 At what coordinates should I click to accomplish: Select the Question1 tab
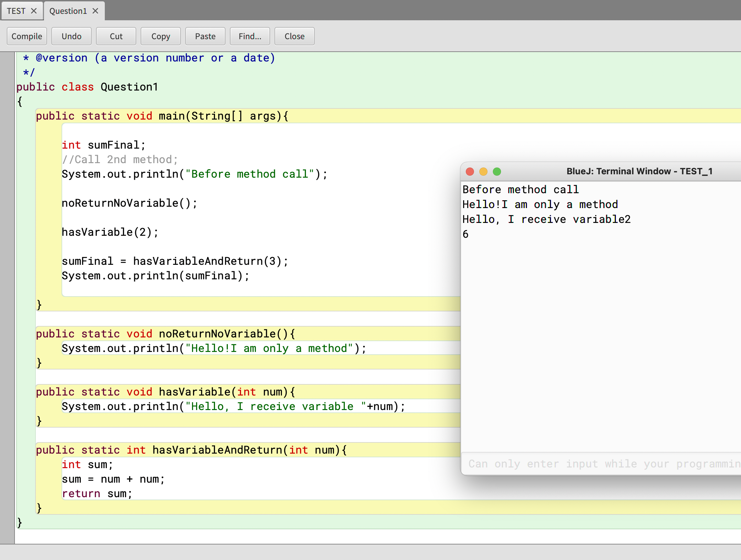click(x=68, y=11)
